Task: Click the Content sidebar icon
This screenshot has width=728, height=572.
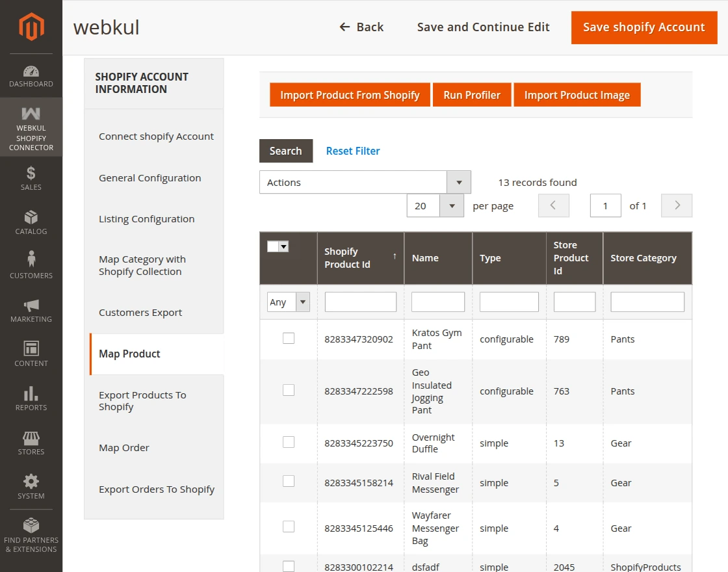Action: click(31, 352)
